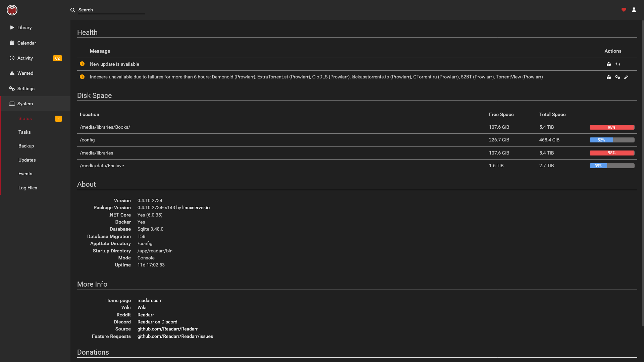
Task: Open Tasks submenu item
Action: [x=24, y=132]
